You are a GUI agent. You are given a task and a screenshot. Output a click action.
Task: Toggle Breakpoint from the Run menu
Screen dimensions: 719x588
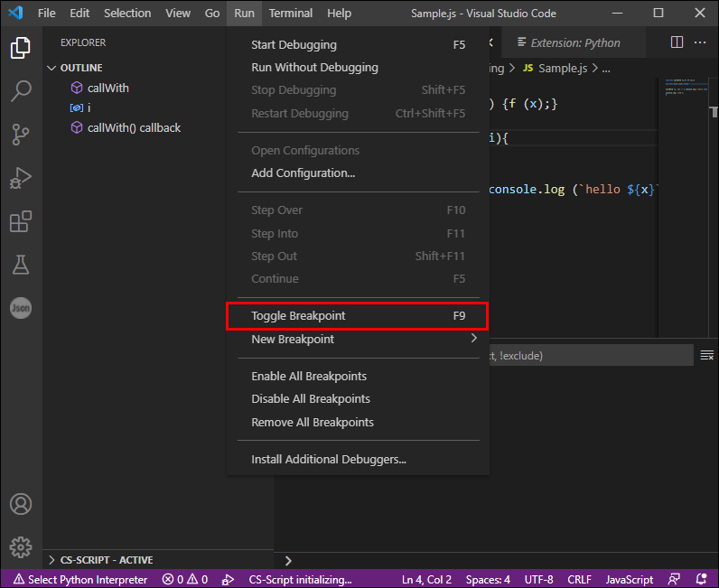pos(358,316)
